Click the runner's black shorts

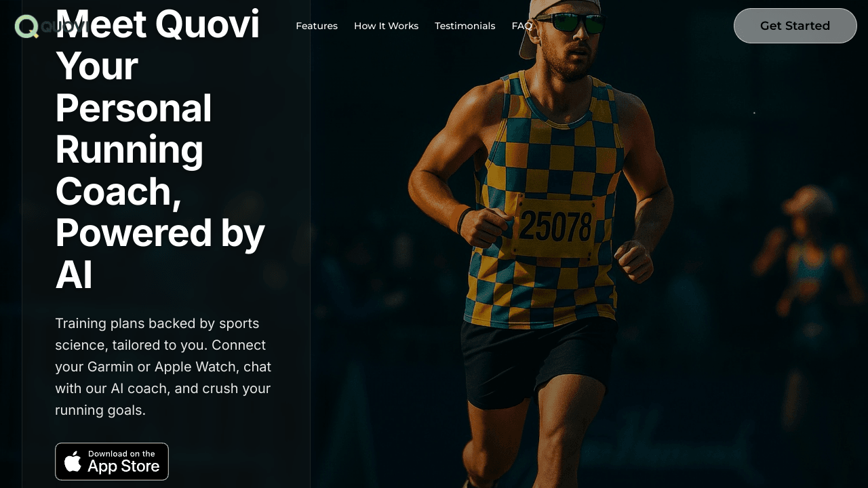click(x=539, y=363)
